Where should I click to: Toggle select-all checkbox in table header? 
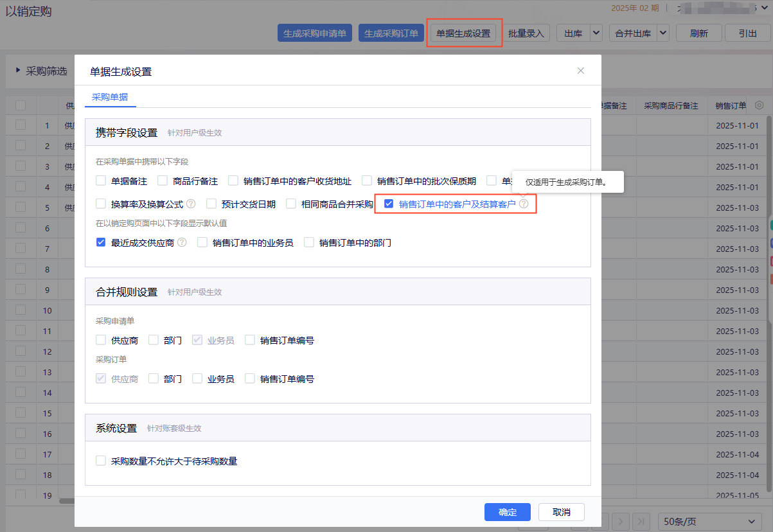[x=21, y=105]
